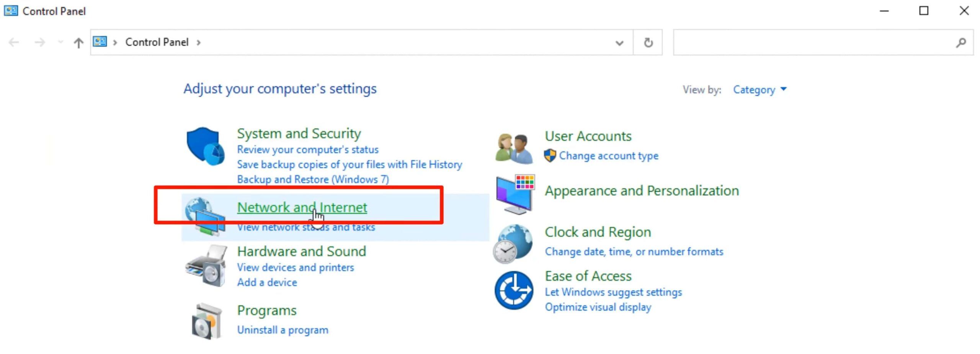Click the Clock and Region globe icon
This screenshot has height=354, width=980.
(x=513, y=244)
